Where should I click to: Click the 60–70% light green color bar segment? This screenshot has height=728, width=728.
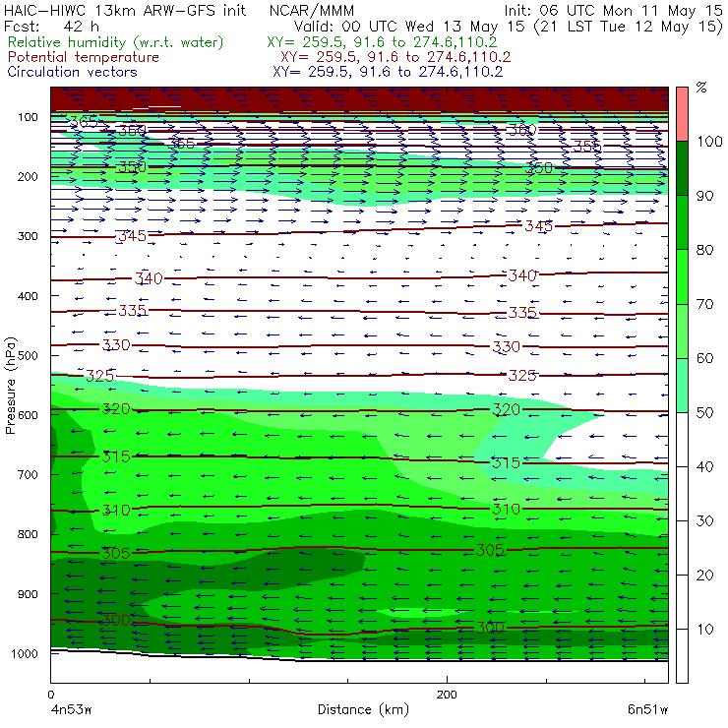tap(682, 331)
